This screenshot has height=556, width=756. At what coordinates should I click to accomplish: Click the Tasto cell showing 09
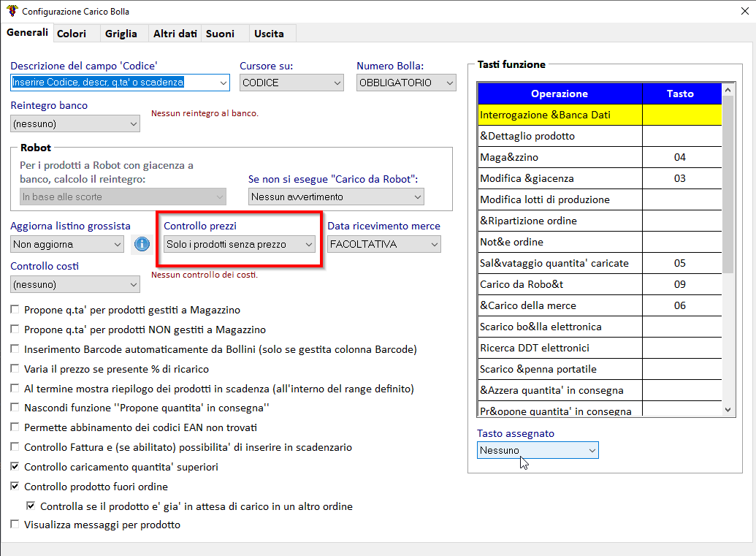[682, 284]
